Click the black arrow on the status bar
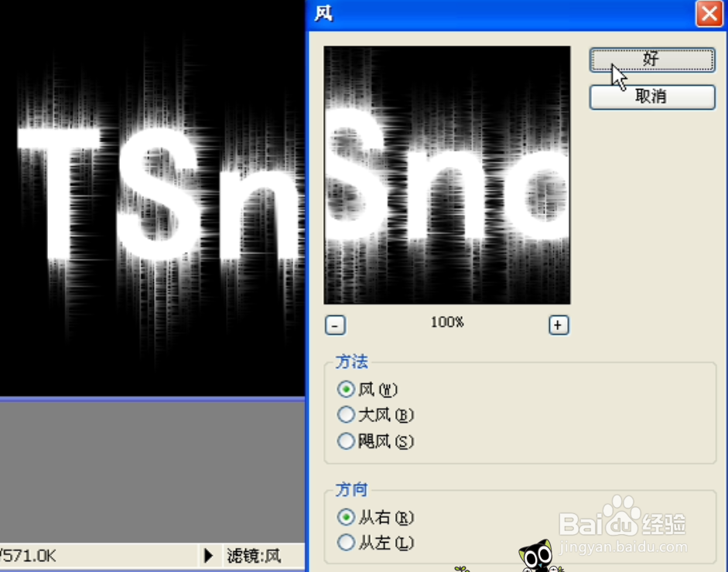This screenshot has width=728, height=572. click(x=207, y=554)
